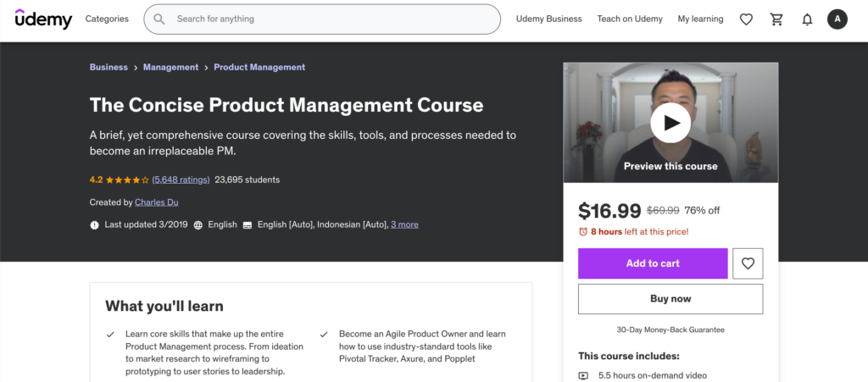Open My learning
The image size is (868, 382).
[x=700, y=19]
